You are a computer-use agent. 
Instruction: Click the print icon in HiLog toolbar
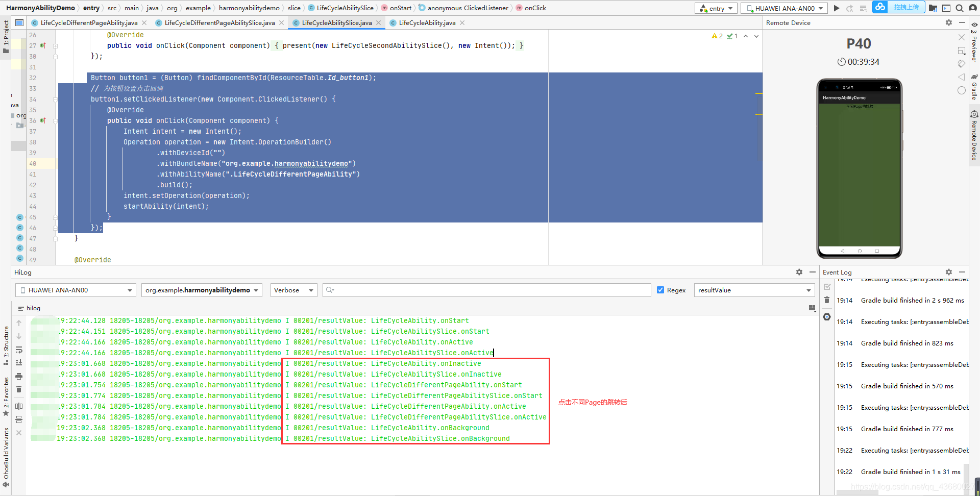click(19, 376)
